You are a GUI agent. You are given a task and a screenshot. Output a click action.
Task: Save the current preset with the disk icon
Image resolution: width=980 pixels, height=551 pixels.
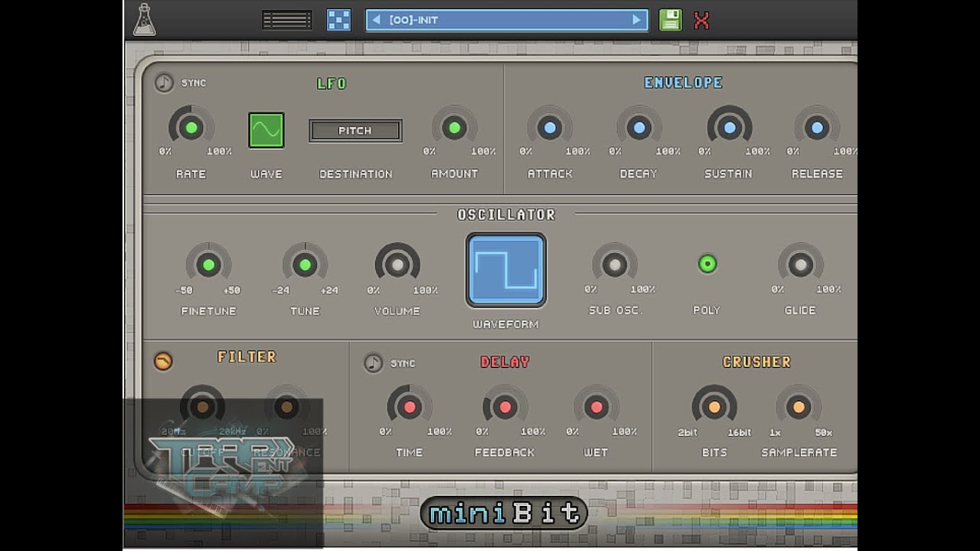click(x=670, y=19)
